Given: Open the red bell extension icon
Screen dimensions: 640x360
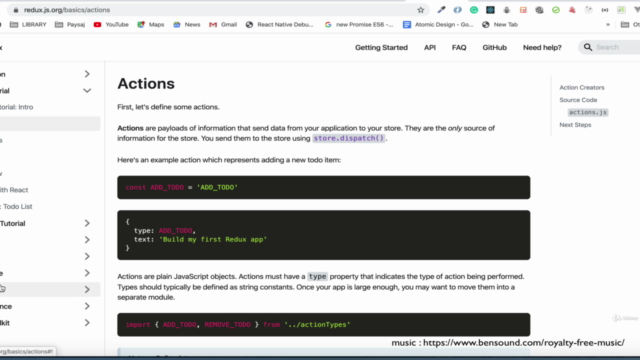Looking at the screenshot, I should [x=572, y=10].
